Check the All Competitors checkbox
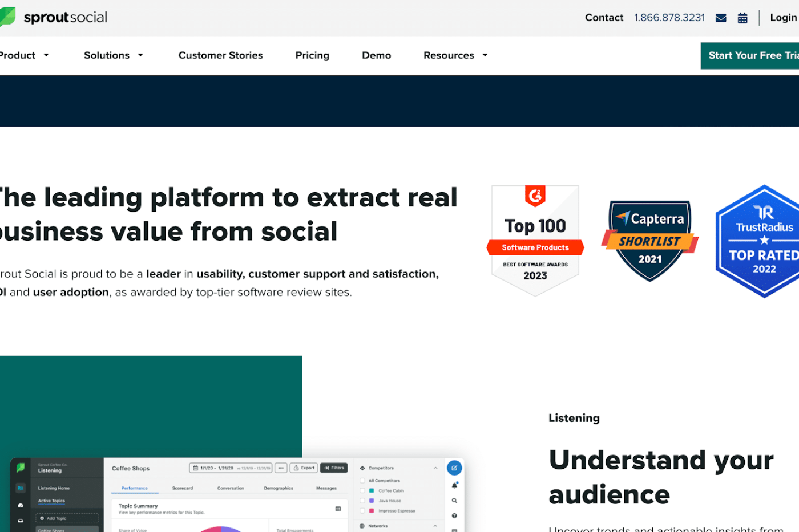799x532 pixels. coord(362,481)
